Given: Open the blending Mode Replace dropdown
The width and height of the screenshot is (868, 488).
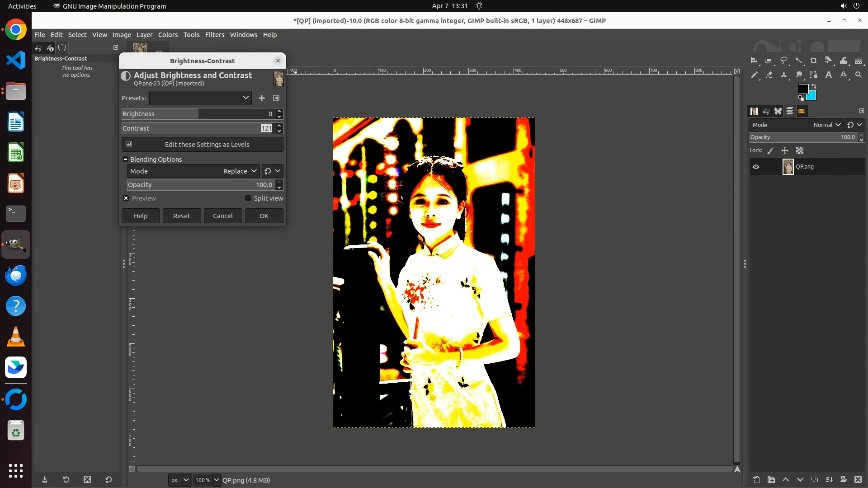Looking at the screenshot, I should [240, 171].
